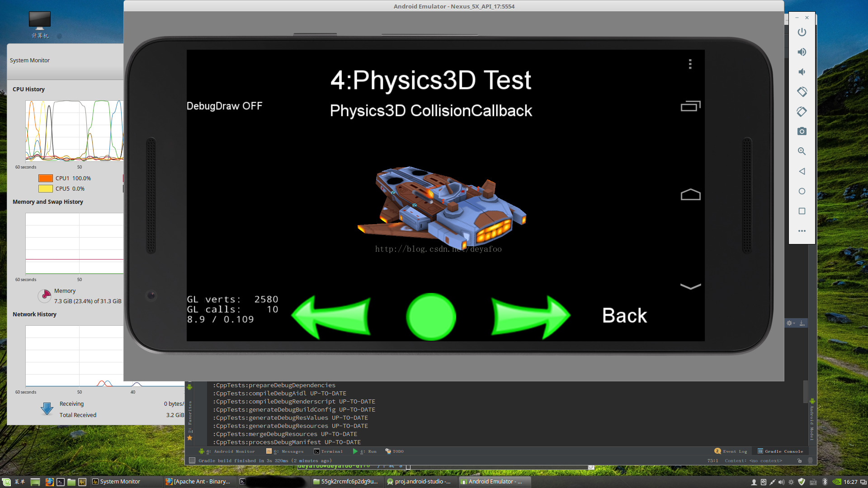Click the lock icon in the IDE status bar
Image resolution: width=868 pixels, height=488 pixels.
799,461
